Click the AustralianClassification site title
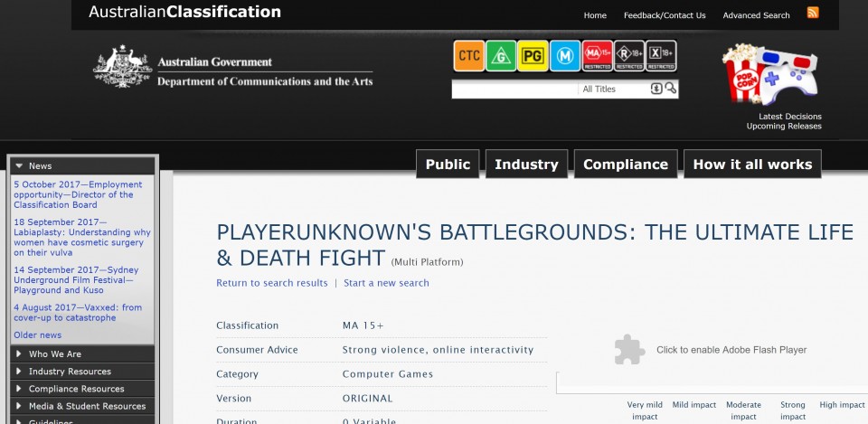 point(184,12)
